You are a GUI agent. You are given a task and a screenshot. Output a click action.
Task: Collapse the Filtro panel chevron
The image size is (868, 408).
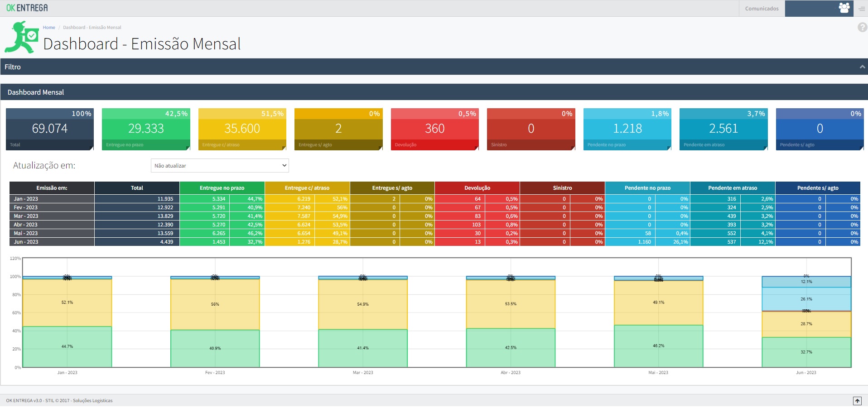pyautogui.click(x=862, y=67)
